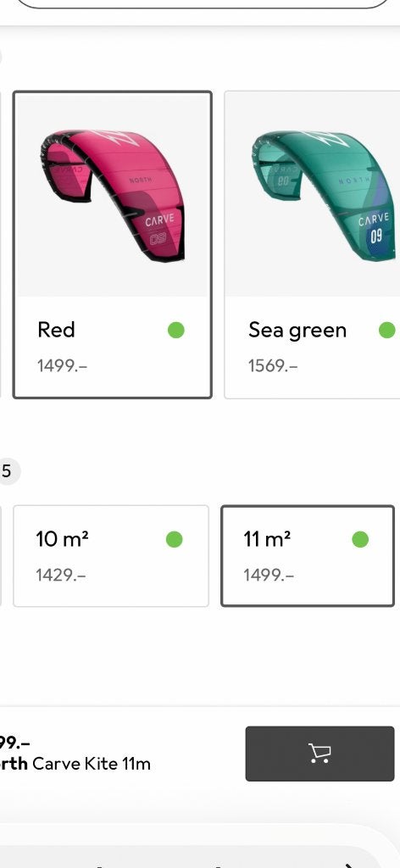Click the shopping cart icon
The width and height of the screenshot is (400, 868).
point(319,753)
